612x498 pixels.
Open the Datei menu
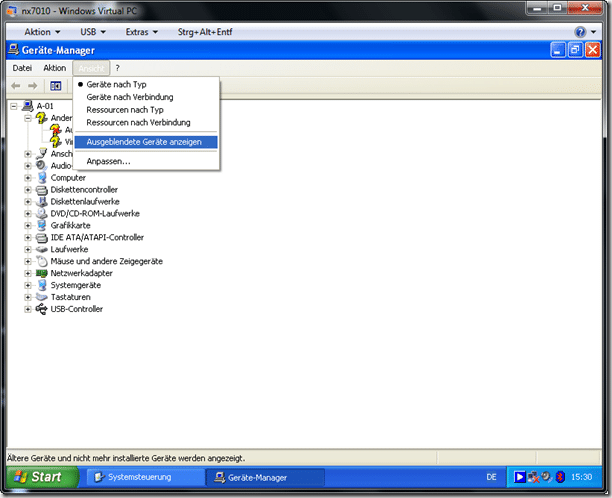tap(22, 68)
